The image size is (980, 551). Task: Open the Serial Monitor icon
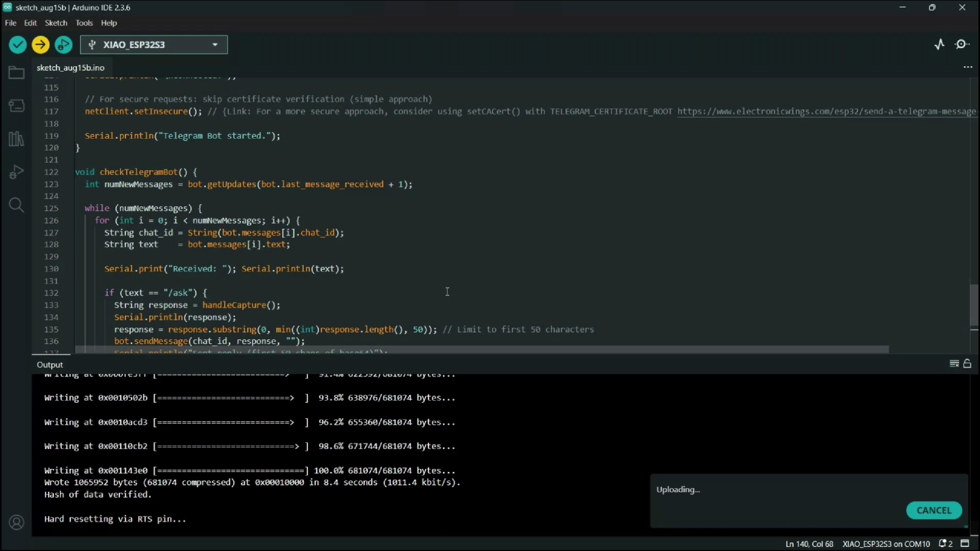963,44
